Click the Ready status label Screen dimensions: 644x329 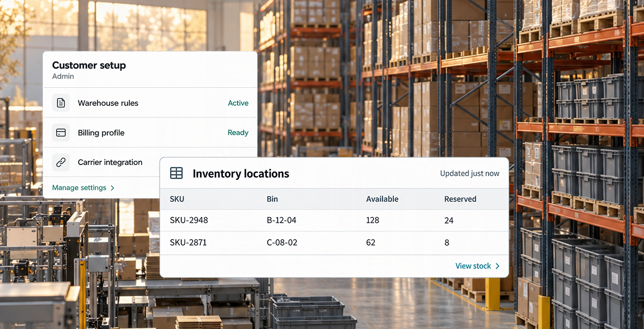coord(238,133)
